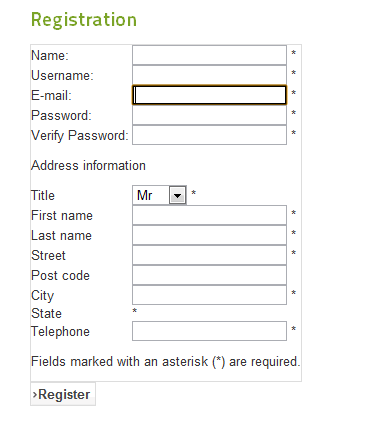The image size is (377, 421).
Task: Click the Verify Password label
Action: pyautogui.click(x=80, y=136)
